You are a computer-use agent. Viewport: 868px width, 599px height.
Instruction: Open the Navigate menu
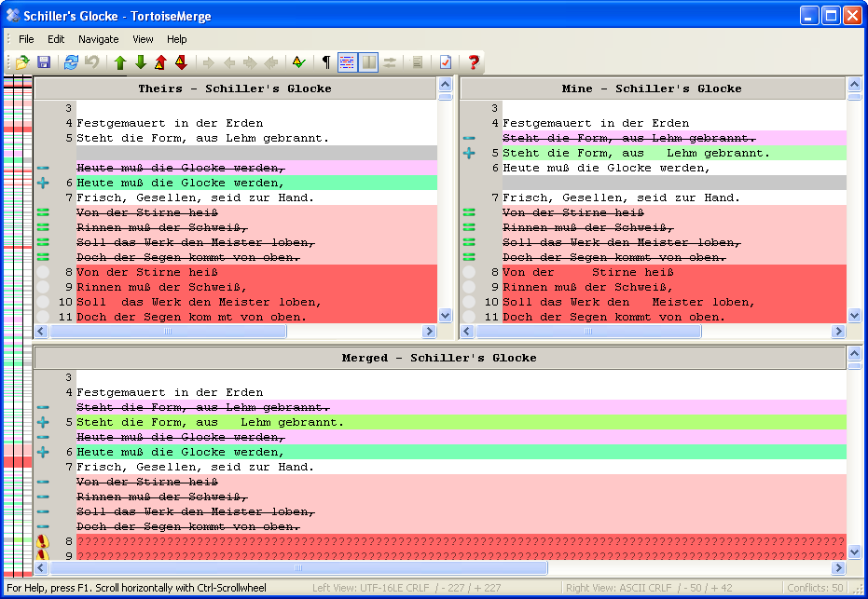tap(99, 39)
